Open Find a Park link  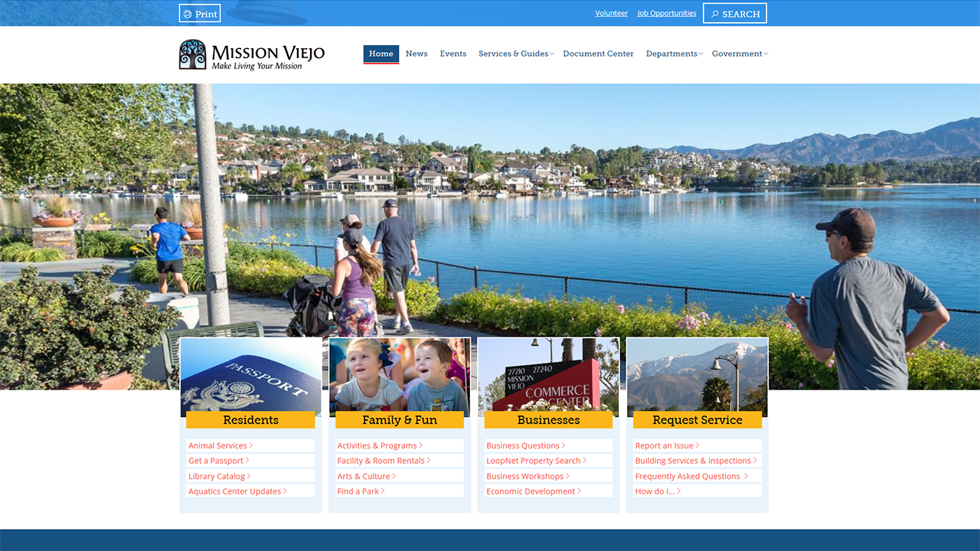(x=358, y=491)
